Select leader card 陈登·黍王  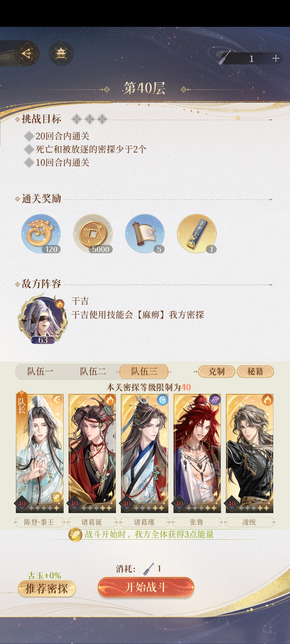[40, 453]
